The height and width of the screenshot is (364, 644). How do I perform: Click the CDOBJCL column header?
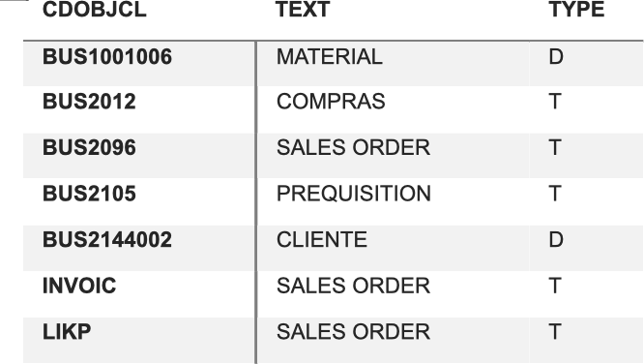point(95,9)
